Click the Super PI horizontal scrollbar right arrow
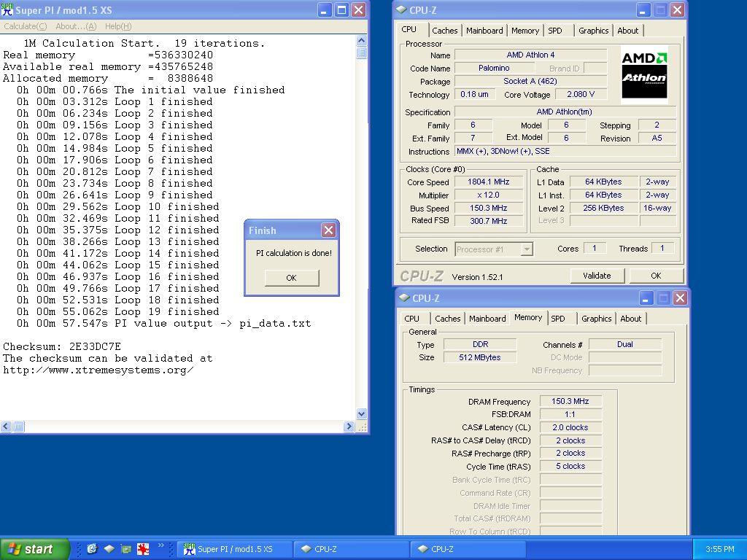Viewport: 747px width, 560px height. (x=349, y=426)
